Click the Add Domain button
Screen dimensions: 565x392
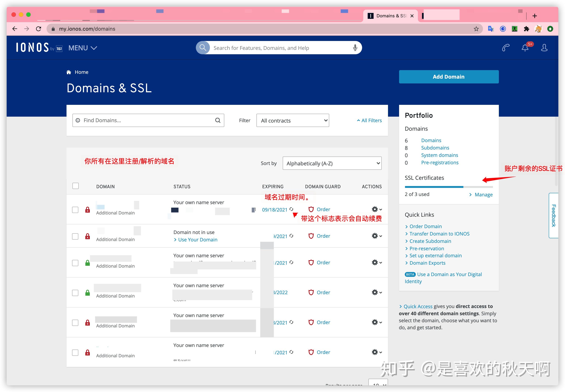click(448, 77)
